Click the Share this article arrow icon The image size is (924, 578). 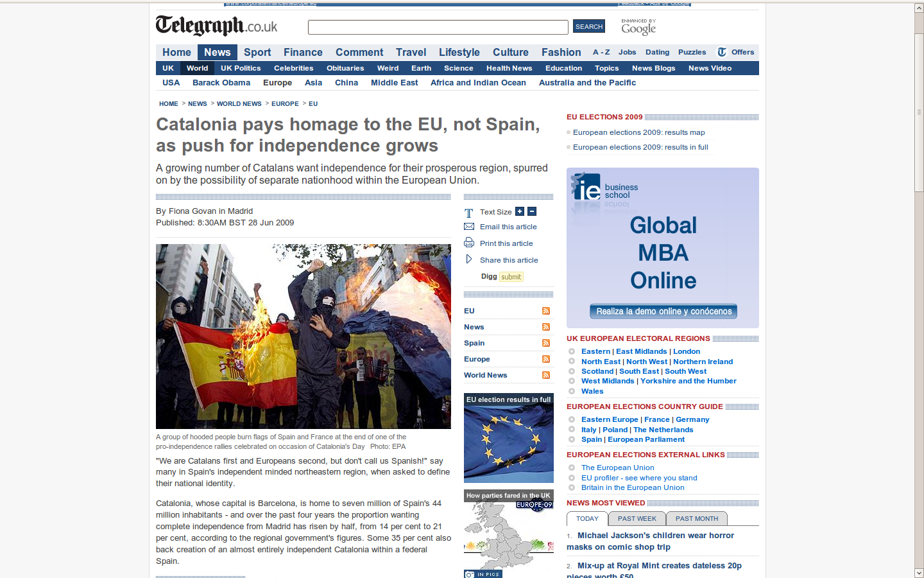tap(469, 259)
